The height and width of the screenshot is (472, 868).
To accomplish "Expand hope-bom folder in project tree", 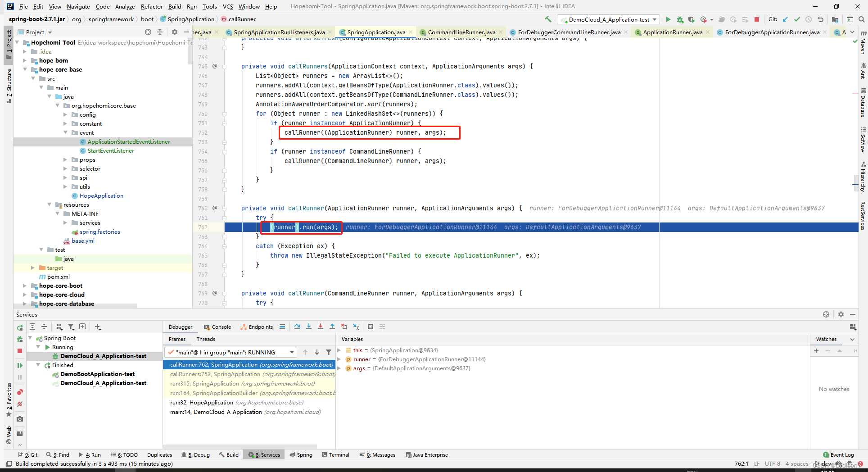I will click(x=25, y=60).
